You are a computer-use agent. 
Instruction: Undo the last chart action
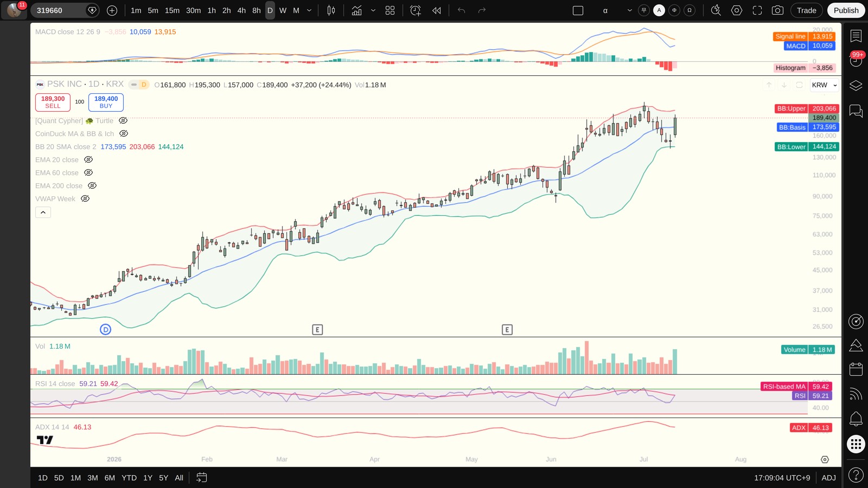point(462,10)
